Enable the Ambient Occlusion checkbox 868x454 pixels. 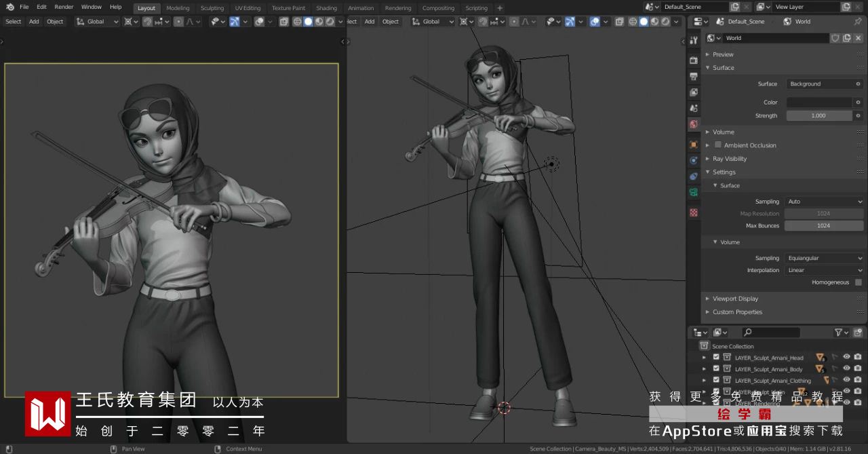717,145
